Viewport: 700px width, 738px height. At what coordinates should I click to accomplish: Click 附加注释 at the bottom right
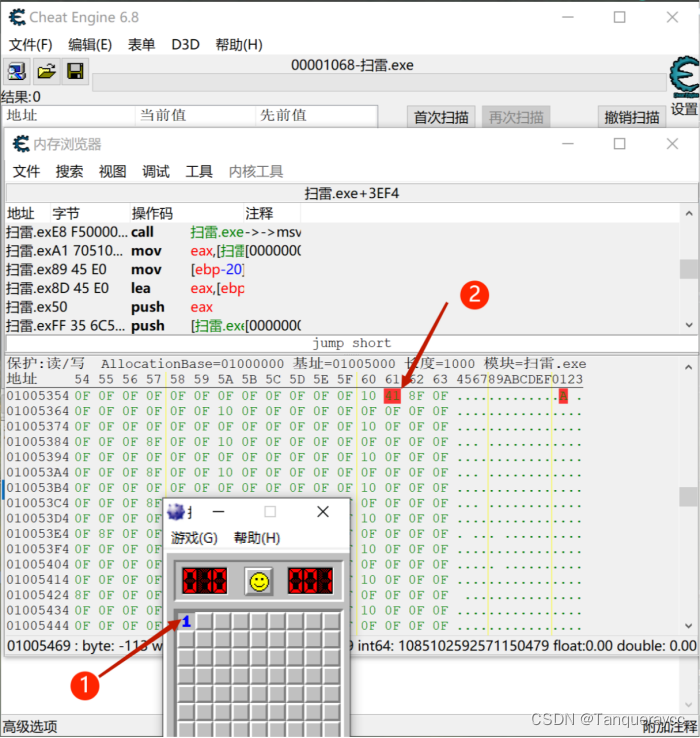(669, 727)
